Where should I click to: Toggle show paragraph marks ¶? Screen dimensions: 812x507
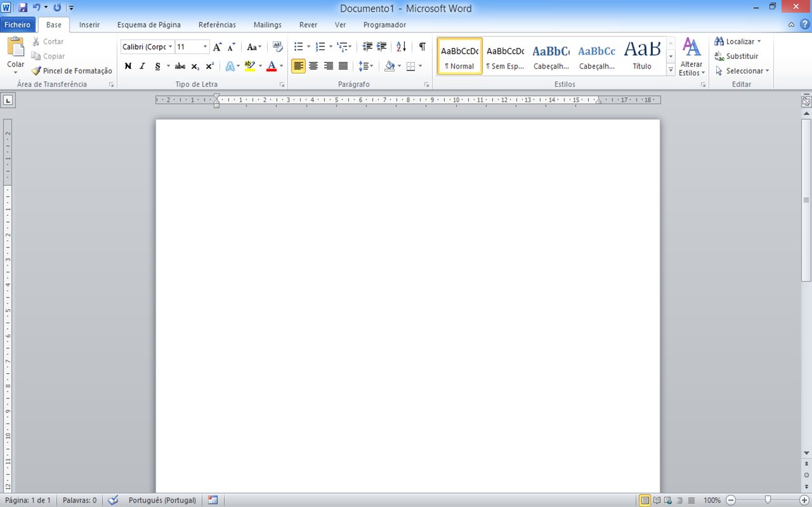click(x=422, y=47)
